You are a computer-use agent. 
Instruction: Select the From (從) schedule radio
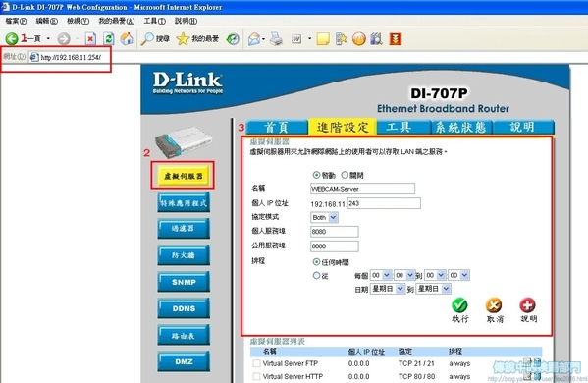pyautogui.click(x=316, y=275)
